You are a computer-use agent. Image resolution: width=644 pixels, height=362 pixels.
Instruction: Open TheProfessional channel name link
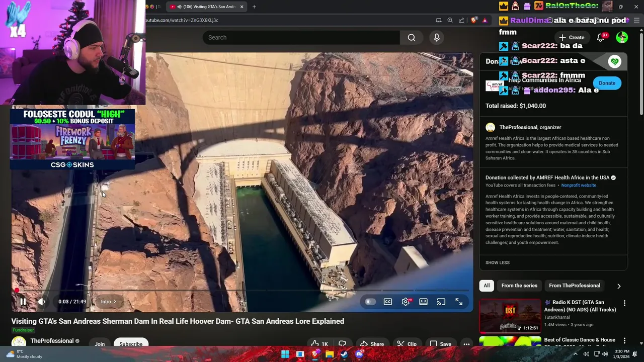pyautogui.click(x=52, y=341)
